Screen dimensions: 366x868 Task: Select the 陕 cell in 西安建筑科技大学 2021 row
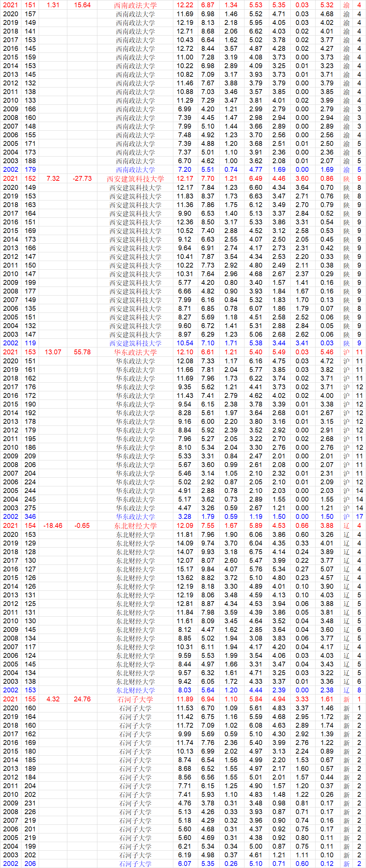point(346,179)
